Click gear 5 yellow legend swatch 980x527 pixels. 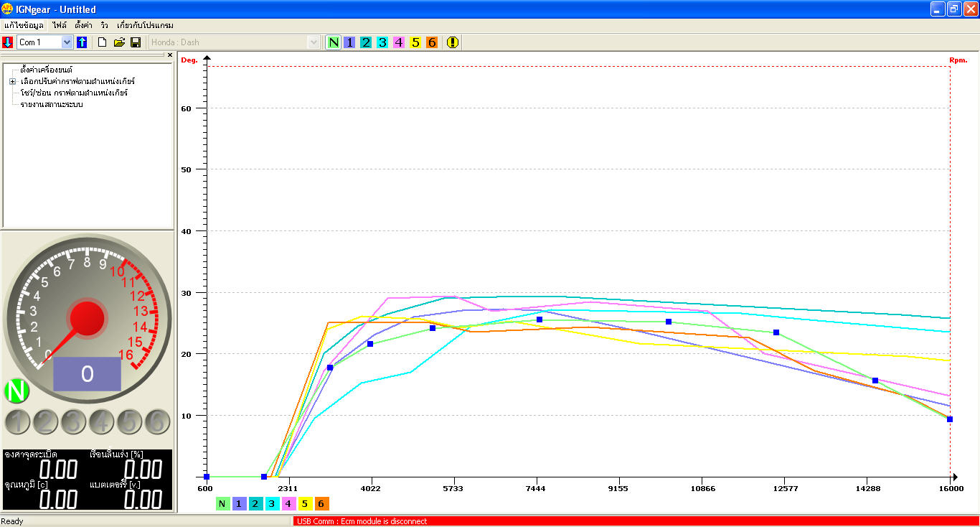tap(305, 504)
